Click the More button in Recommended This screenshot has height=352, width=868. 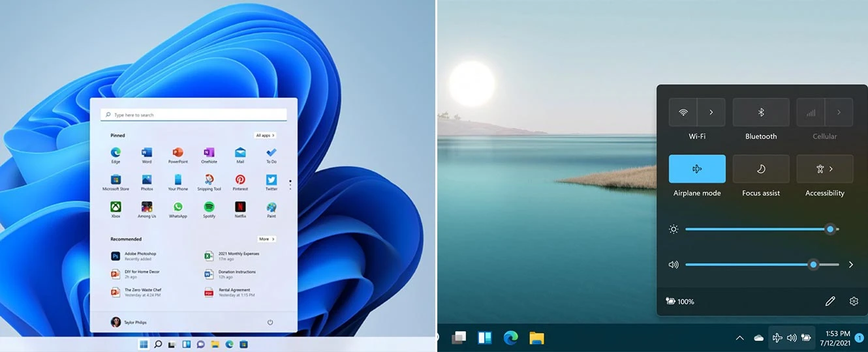coord(266,239)
